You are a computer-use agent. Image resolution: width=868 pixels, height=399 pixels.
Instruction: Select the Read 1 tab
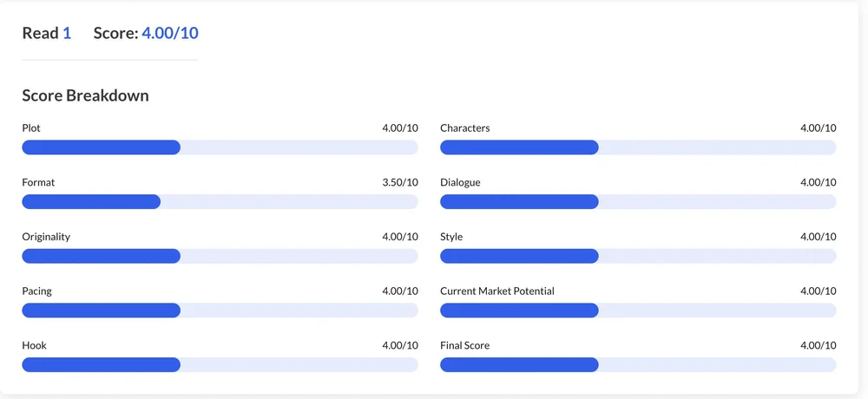(46, 33)
